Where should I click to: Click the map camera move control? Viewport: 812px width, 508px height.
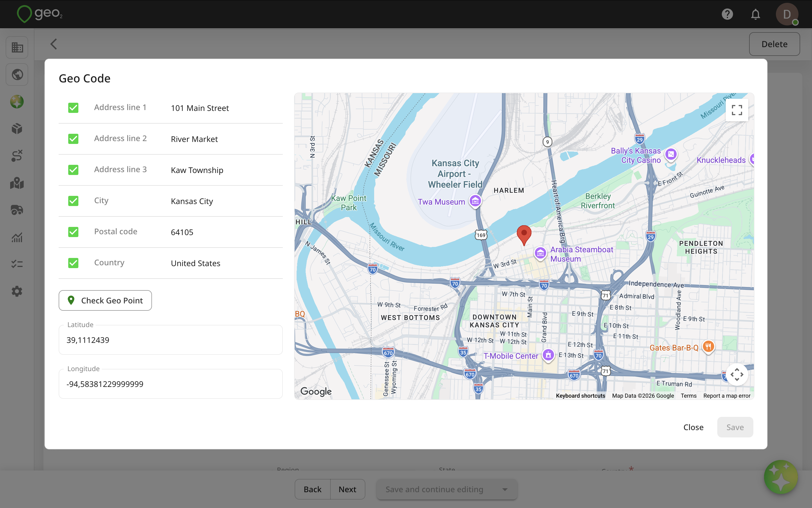736,374
